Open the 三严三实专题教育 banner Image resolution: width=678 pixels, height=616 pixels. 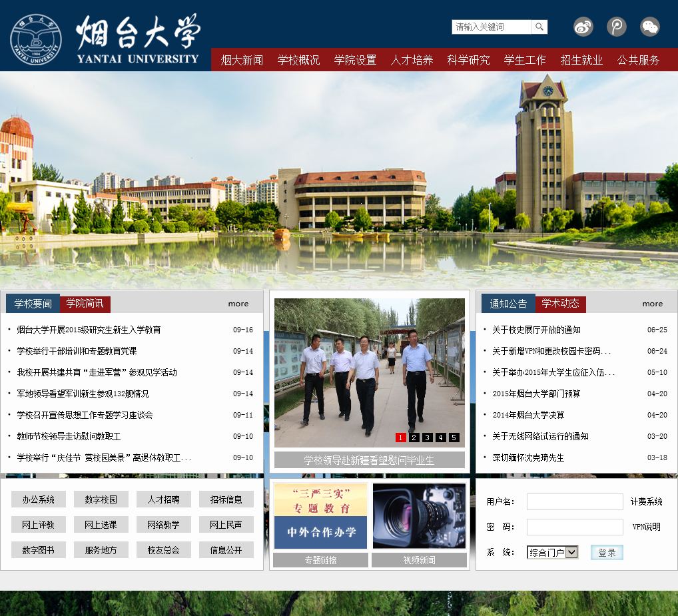tap(320, 499)
